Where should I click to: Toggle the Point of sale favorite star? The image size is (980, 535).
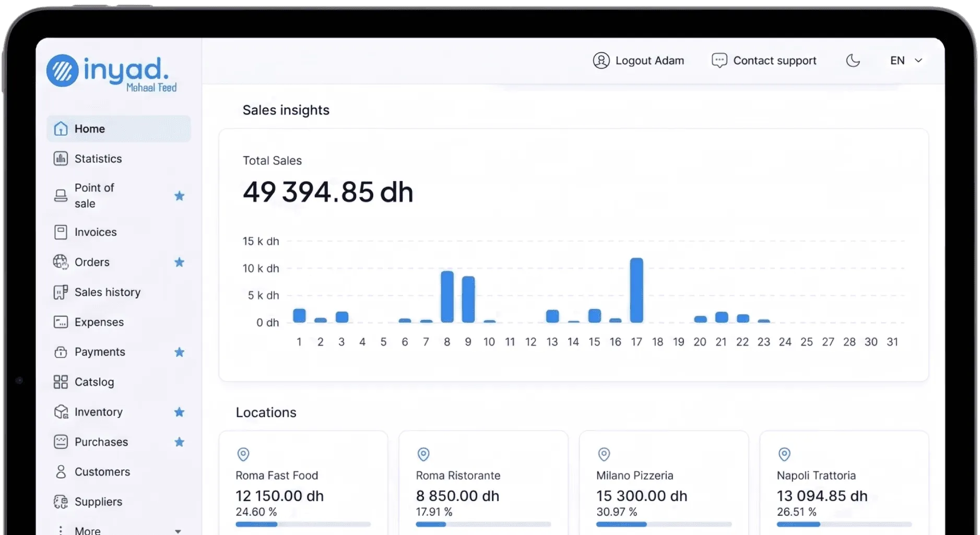pos(179,196)
